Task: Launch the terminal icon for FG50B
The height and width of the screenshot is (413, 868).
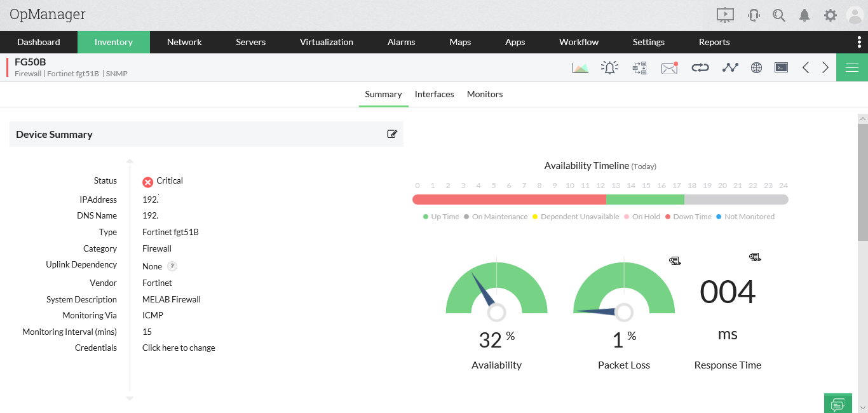Action: (x=781, y=67)
